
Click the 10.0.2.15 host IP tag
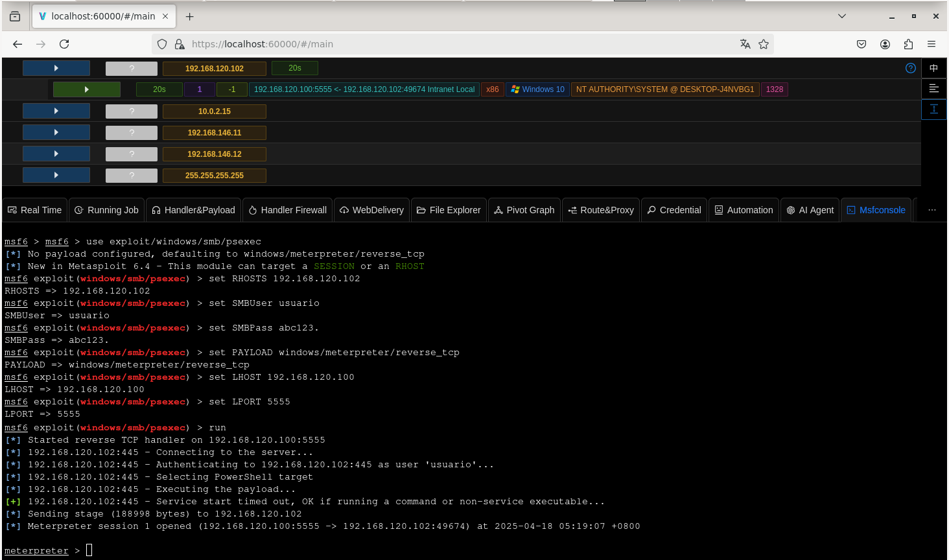(x=215, y=111)
